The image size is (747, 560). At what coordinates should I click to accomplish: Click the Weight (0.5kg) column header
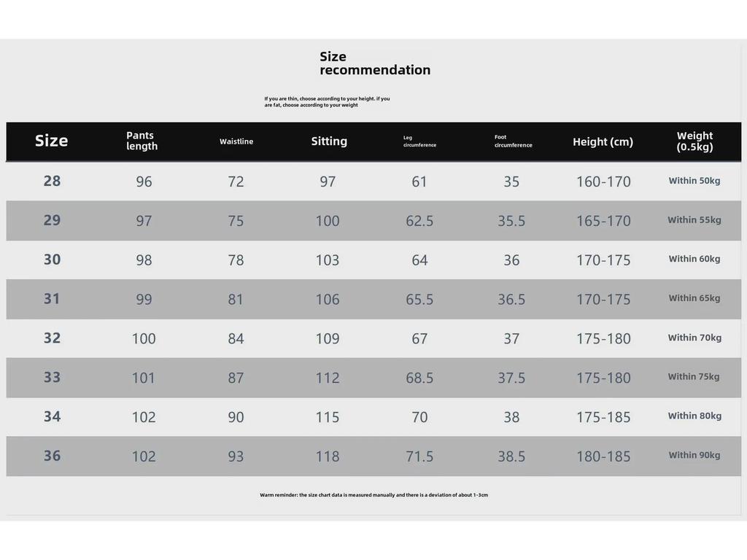coord(694,141)
